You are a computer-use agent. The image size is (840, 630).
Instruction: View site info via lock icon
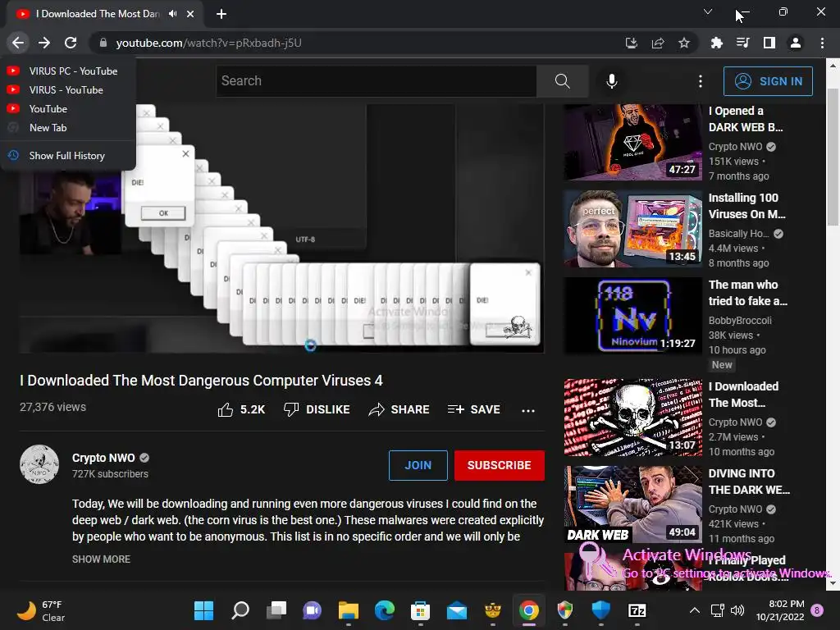(x=103, y=43)
